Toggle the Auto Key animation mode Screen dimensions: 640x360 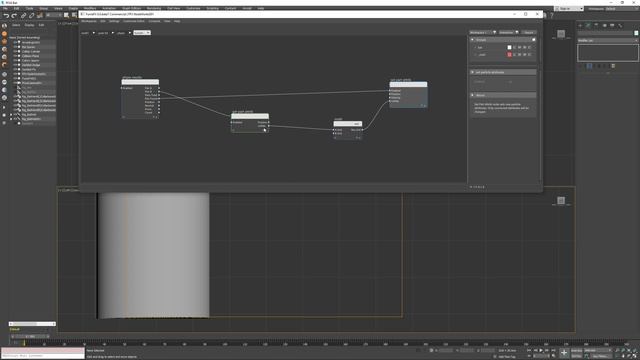click(x=576, y=351)
